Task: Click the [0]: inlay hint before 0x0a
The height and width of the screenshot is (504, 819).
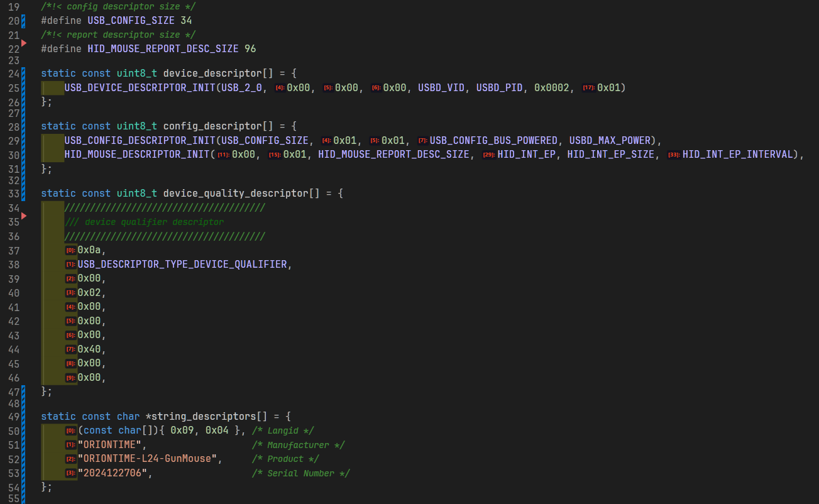Action: coord(70,250)
